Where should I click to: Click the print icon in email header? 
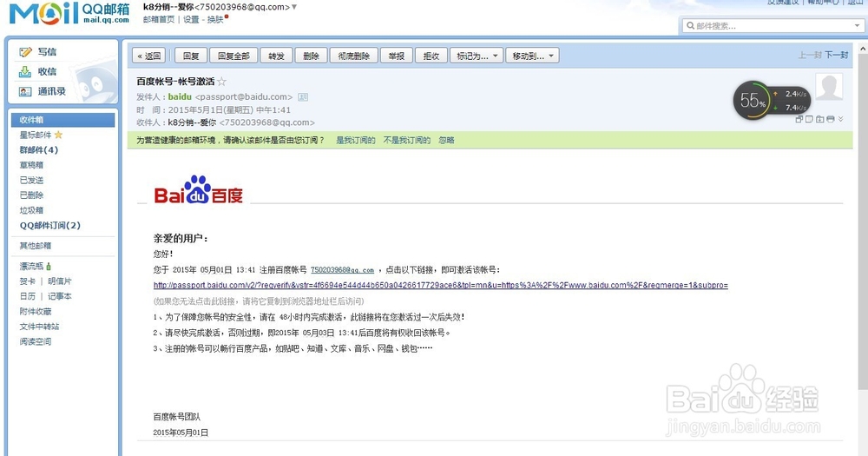[x=831, y=119]
